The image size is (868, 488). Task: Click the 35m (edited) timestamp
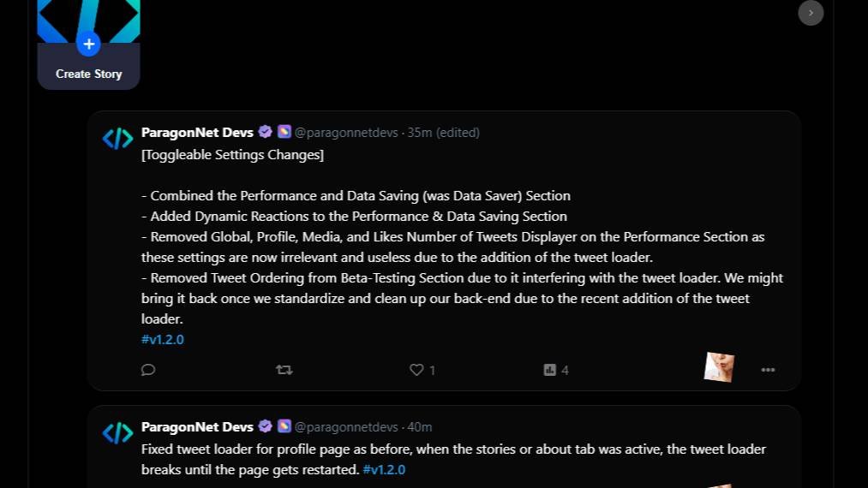[444, 133]
